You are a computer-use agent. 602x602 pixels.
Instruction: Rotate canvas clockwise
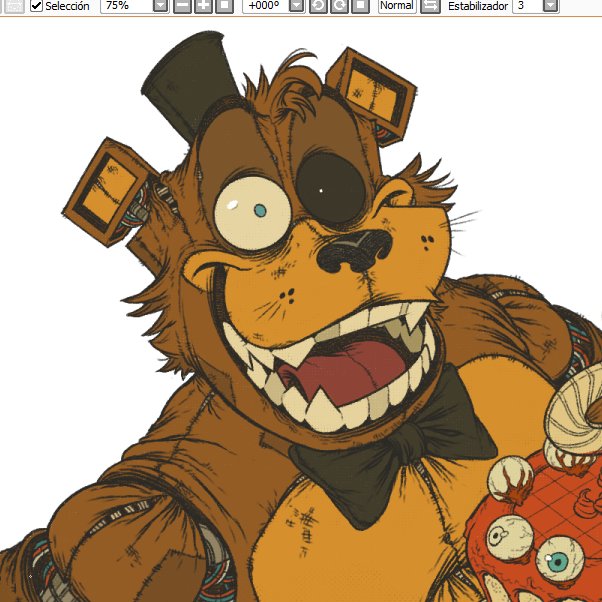click(x=339, y=6)
